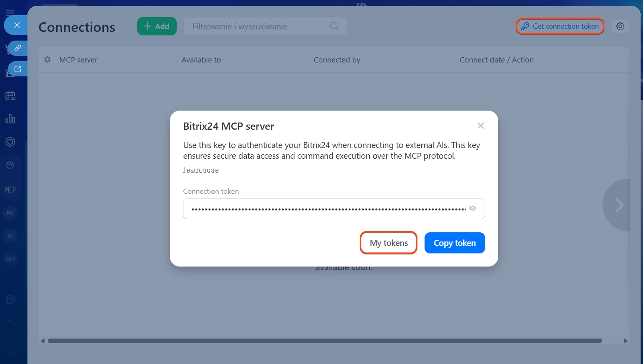Open page in new window icon
The image size is (643, 364).
point(18,69)
